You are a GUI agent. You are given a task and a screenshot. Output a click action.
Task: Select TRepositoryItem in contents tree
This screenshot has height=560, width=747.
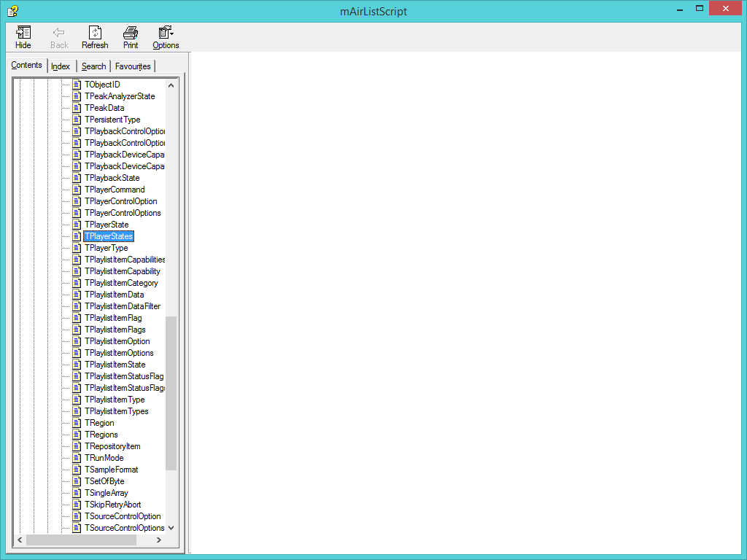point(112,446)
